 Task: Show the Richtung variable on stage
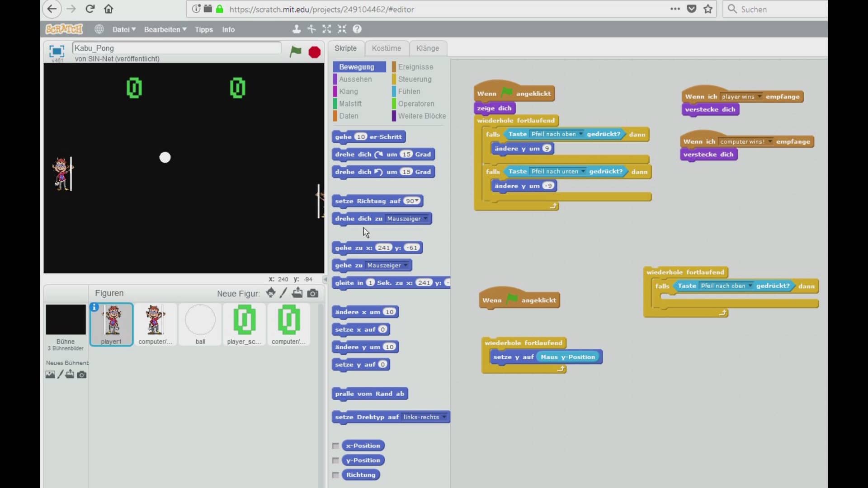coord(335,475)
